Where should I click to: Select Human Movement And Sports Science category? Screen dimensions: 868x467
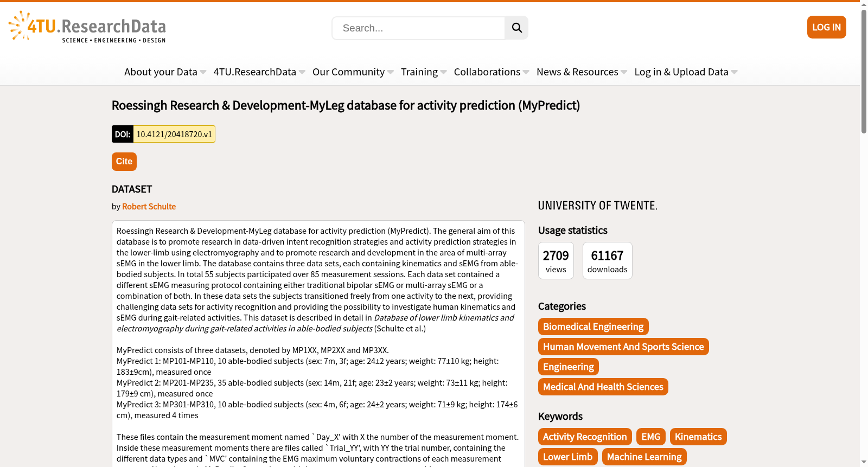(x=623, y=347)
